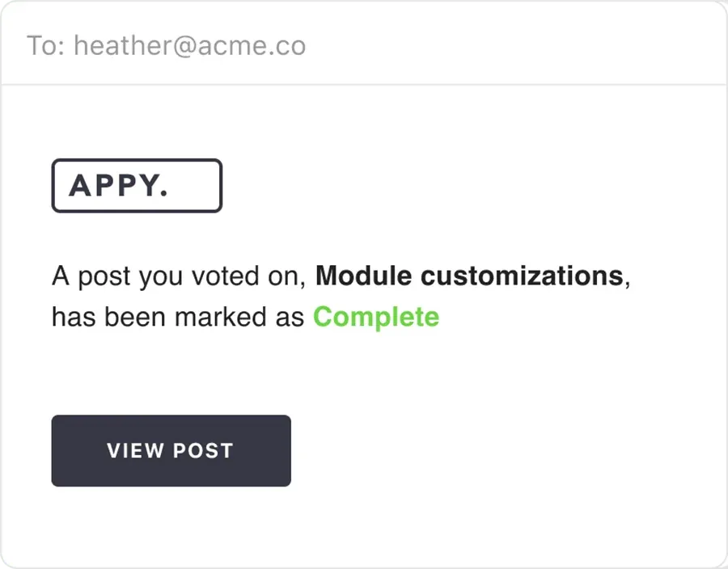Image resolution: width=728 pixels, height=569 pixels.
Task: Click the "To:" label in header
Action: click(x=45, y=45)
